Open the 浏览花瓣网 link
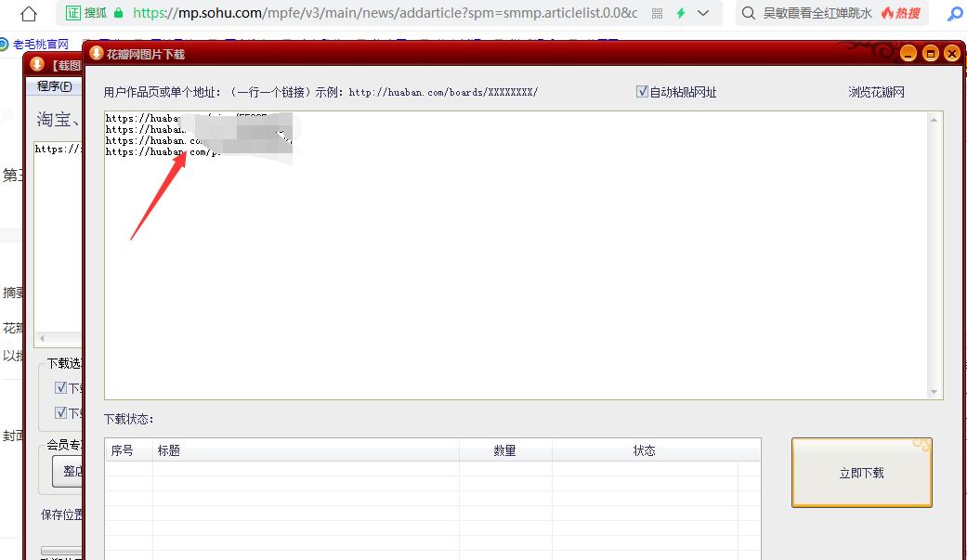This screenshot has height=560, width=967. (x=875, y=93)
